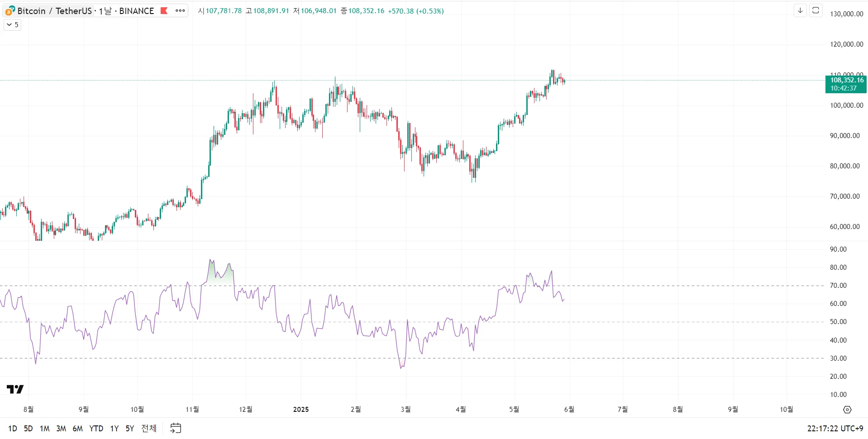This screenshot has width=868, height=439.
Task: Open the Bitcoin / TetherUS symbol selector
Action: (x=54, y=10)
